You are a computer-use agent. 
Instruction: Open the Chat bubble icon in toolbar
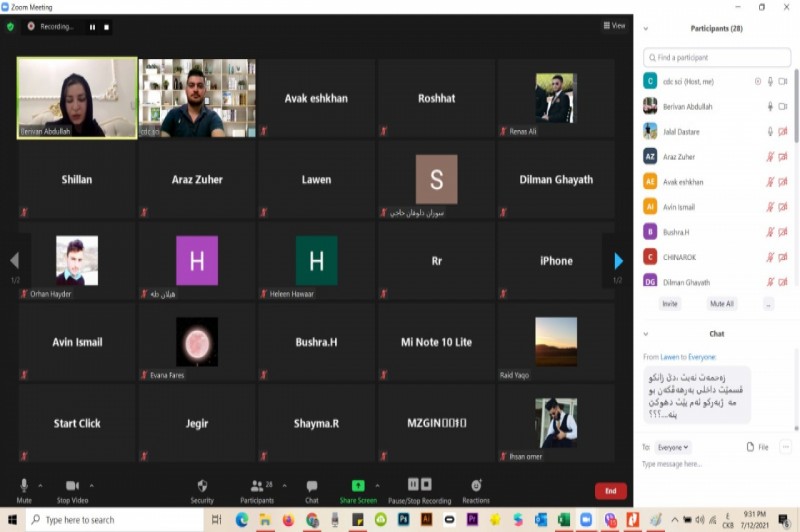pos(312,486)
